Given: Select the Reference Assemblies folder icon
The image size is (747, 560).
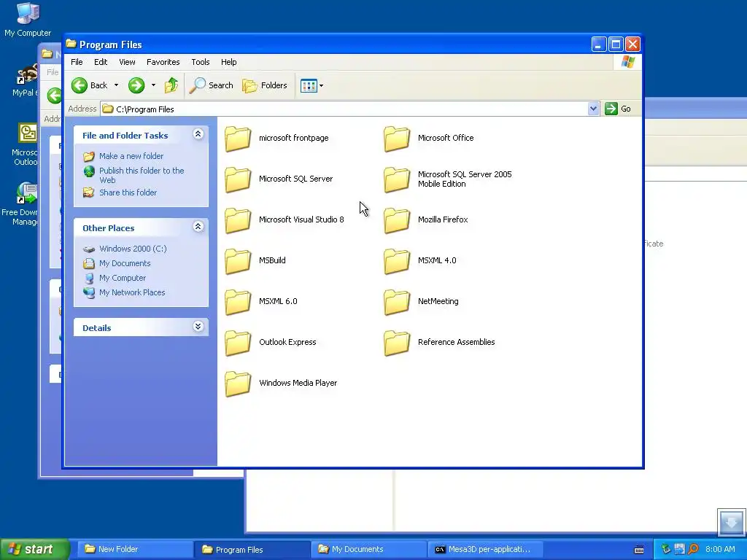Looking at the screenshot, I should pos(396,343).
